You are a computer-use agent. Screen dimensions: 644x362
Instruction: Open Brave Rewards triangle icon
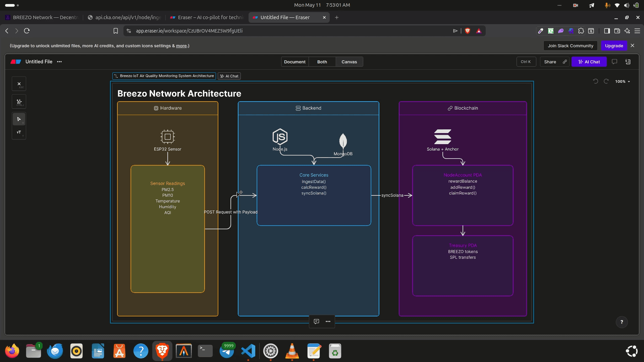pyautogui.click(x=479, y=31)
